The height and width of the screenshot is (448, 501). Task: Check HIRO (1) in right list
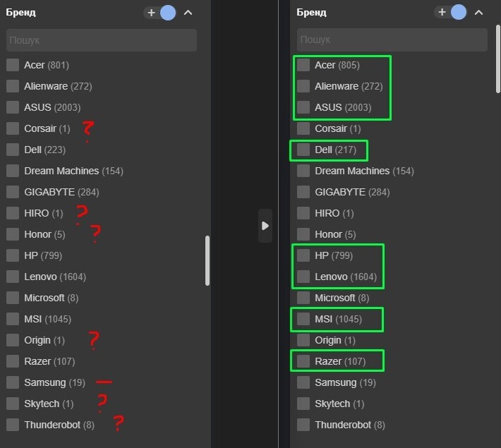tap(303, 213)
